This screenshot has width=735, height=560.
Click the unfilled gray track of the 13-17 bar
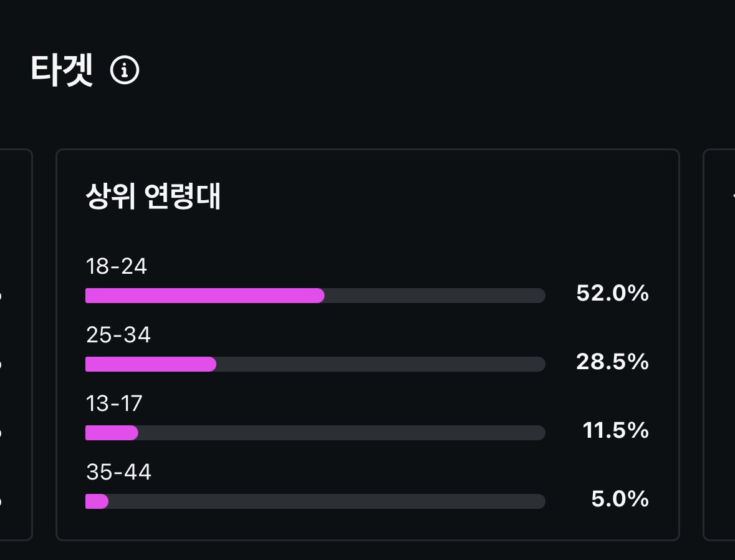tap(342, 432)
